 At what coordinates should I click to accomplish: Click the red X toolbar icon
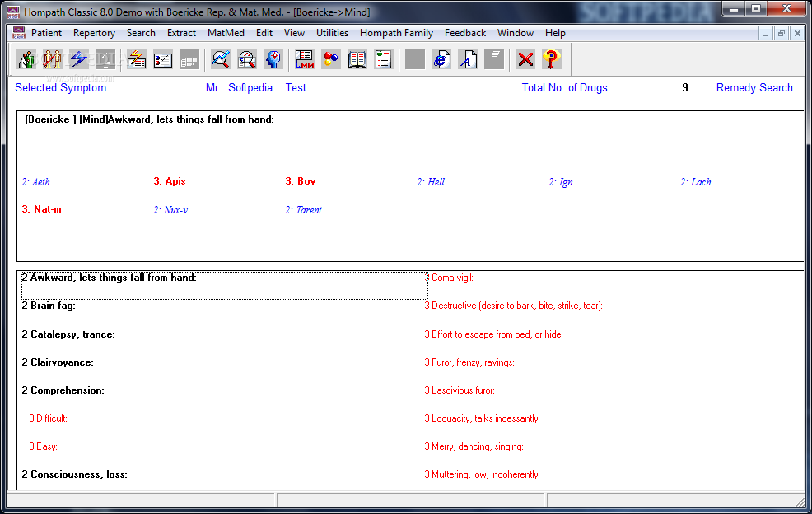[525, 59]
